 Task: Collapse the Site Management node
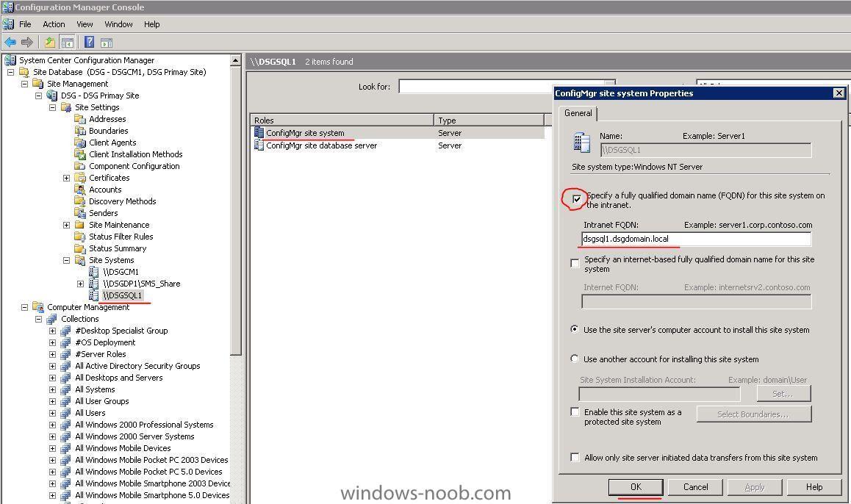coord(24,84)
